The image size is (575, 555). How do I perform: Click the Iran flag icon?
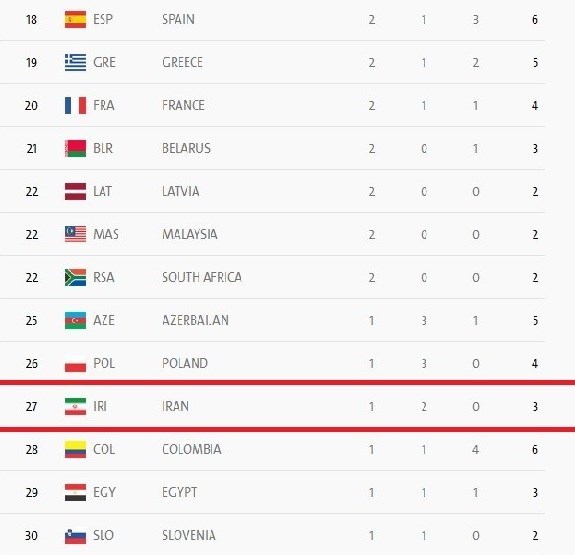click(x=75, y=406)
